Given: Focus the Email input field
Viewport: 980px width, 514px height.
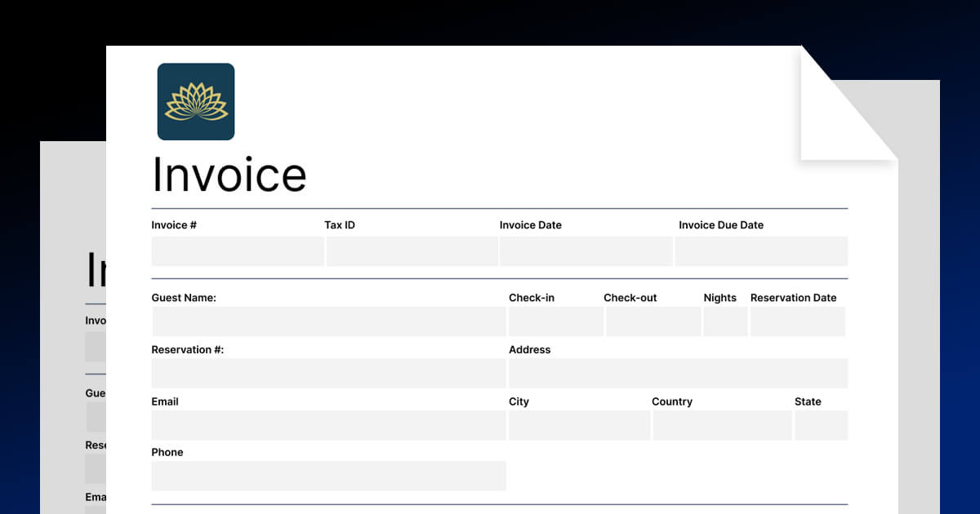Looking at the screenshot, I should (x=328, y=425).
